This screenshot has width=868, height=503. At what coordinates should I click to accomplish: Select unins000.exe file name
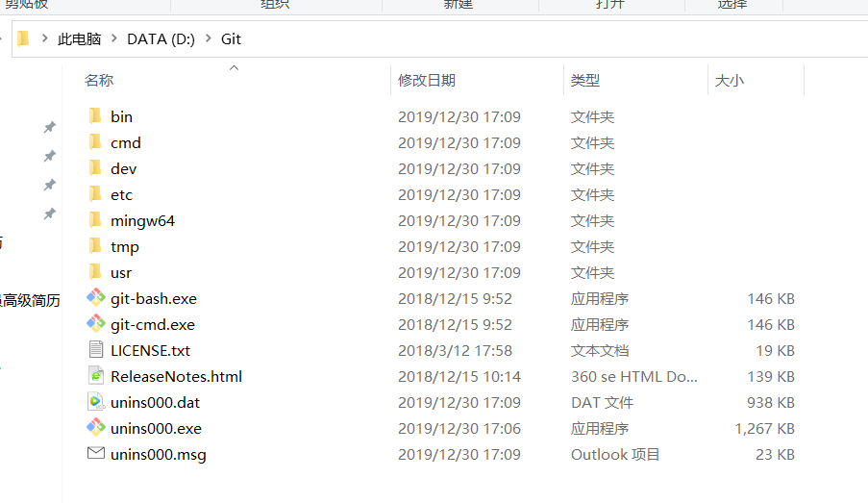(156, 429)
